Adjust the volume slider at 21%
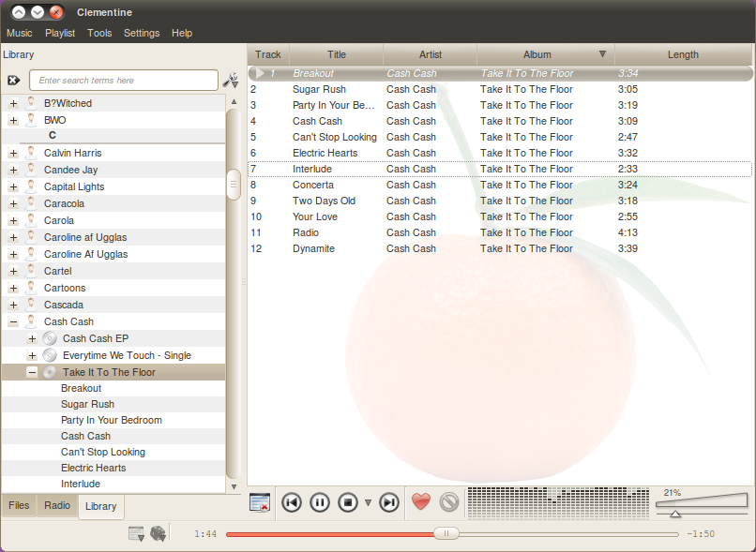 (x=675, y=514)
